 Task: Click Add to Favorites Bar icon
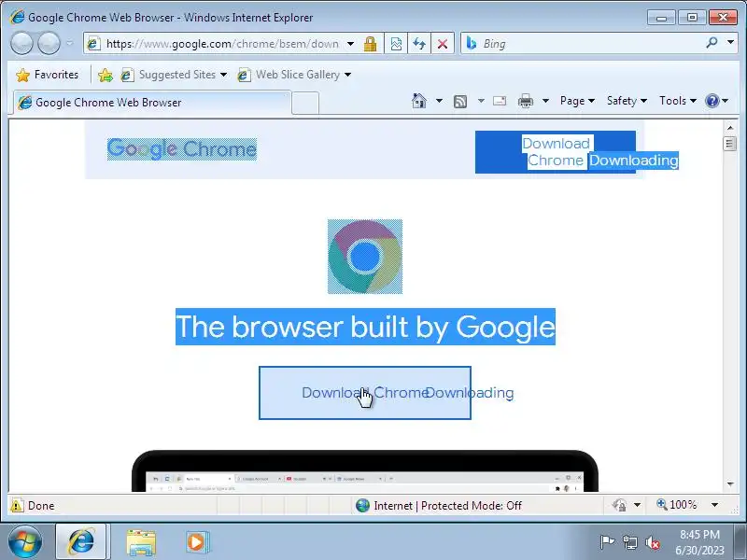(x=106, y=75)
